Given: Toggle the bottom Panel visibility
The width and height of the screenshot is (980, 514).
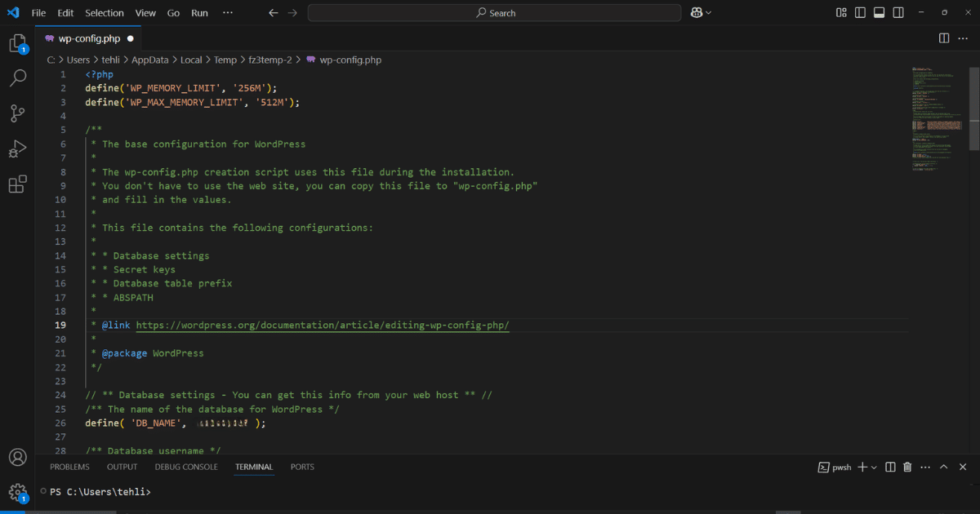Looking at the screenshot, I should (880, 13).
